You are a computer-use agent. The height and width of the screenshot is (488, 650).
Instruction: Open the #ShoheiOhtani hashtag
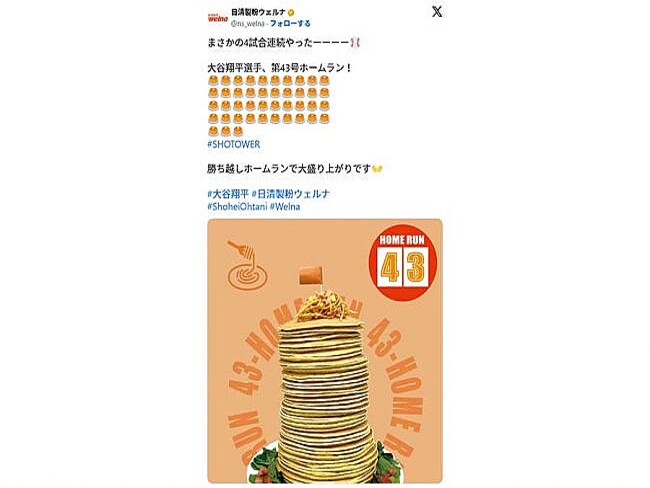click(237, 206)
